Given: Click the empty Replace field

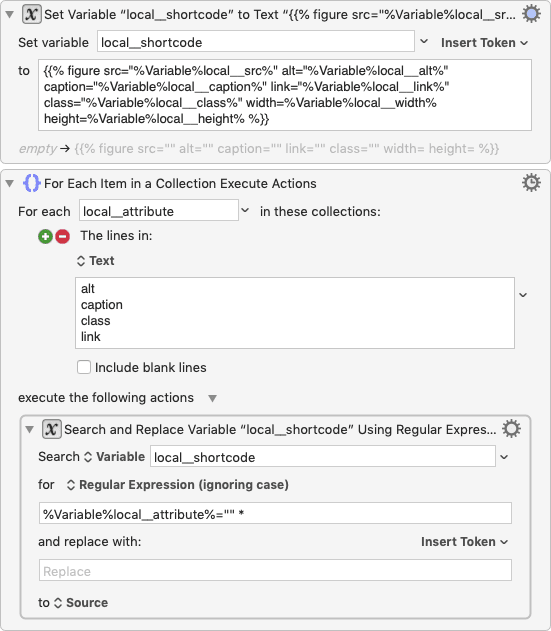Looking at the screenshot, I should coord(275,570).
